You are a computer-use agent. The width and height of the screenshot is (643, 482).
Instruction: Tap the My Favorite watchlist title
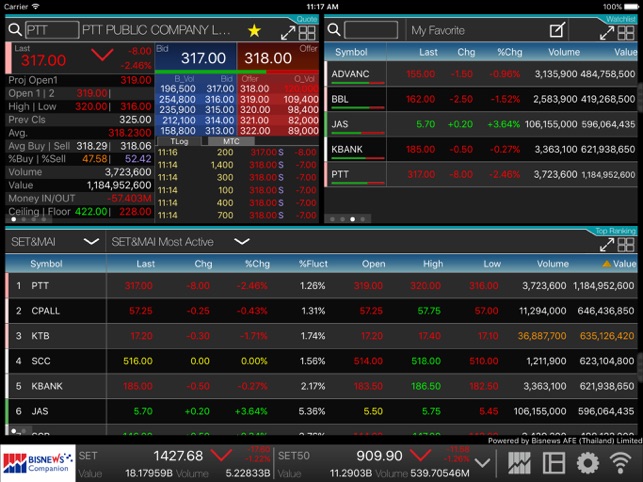coord(438,30)
